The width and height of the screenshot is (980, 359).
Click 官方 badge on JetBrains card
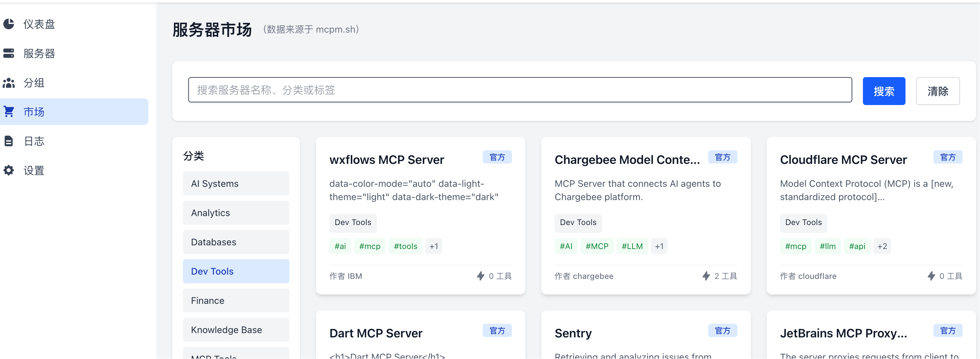pos(948,330)
